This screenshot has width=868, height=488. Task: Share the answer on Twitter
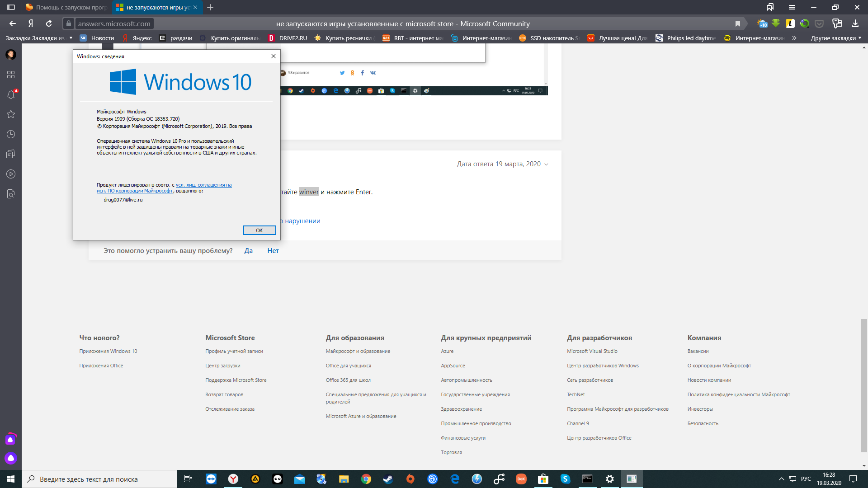pos(342,73)
